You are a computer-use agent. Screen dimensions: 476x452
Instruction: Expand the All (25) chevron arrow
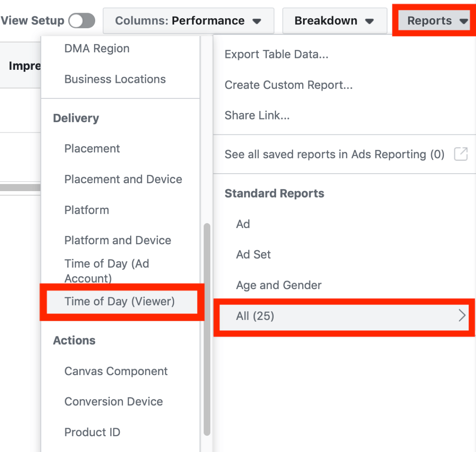(x=462, y=316)
